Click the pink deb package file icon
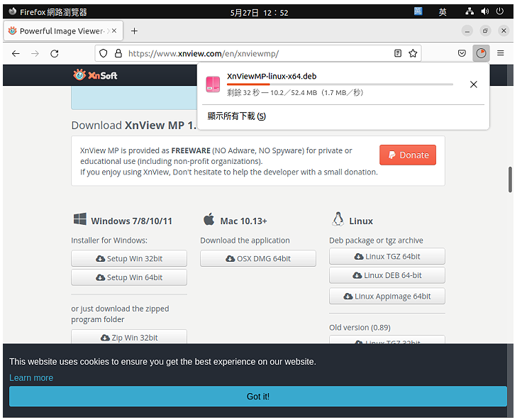Image resolution: width=522 pixels, height=420 pixels. [213, 84]
